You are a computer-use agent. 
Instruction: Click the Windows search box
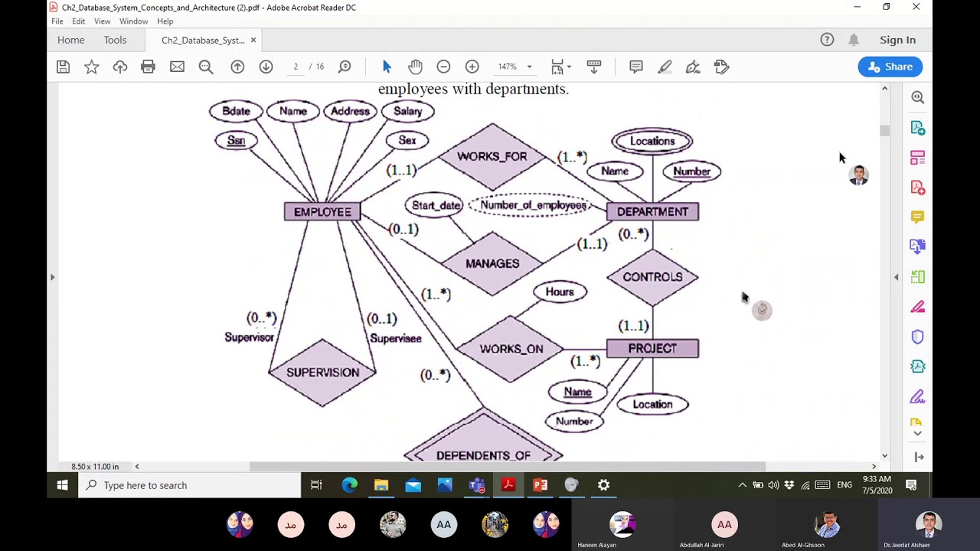pos(189,485)
